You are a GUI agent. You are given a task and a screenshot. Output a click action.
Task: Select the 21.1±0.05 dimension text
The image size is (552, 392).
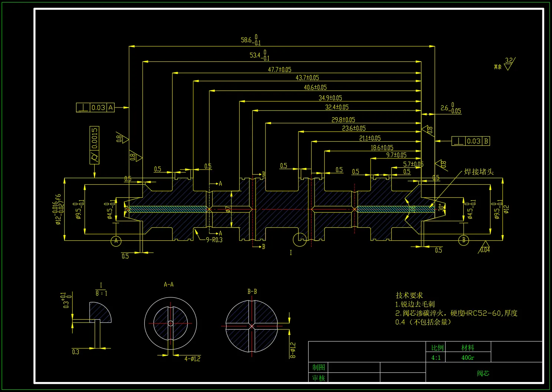[x=370, y=138]
